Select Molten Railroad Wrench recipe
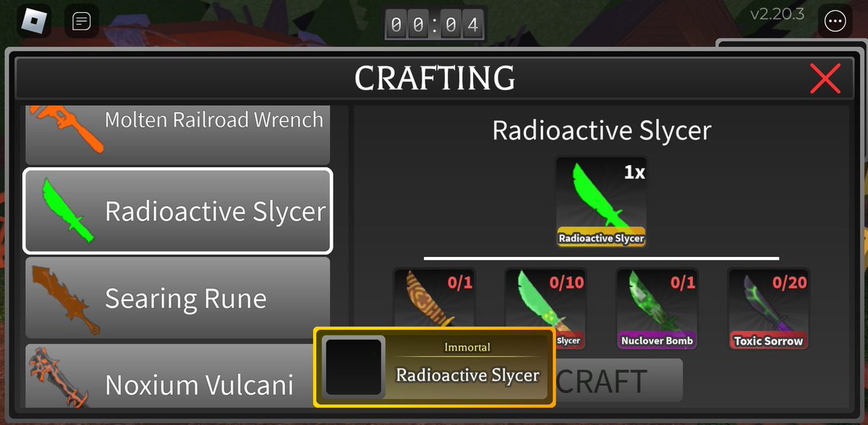The width and height of the screenshot is (868, 425). [178, 135]
